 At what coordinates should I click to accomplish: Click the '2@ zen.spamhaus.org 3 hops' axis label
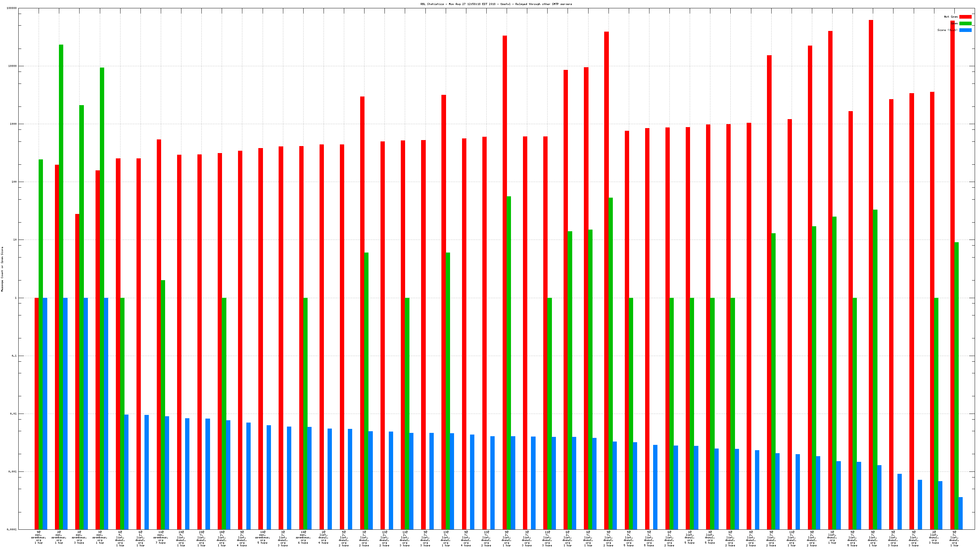pos(79,537)
